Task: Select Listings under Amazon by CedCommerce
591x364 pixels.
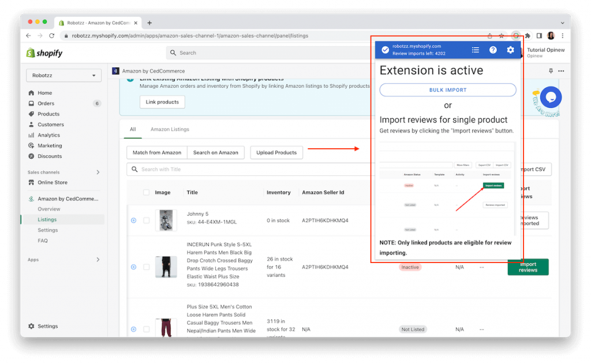Action: pos(47,220)
